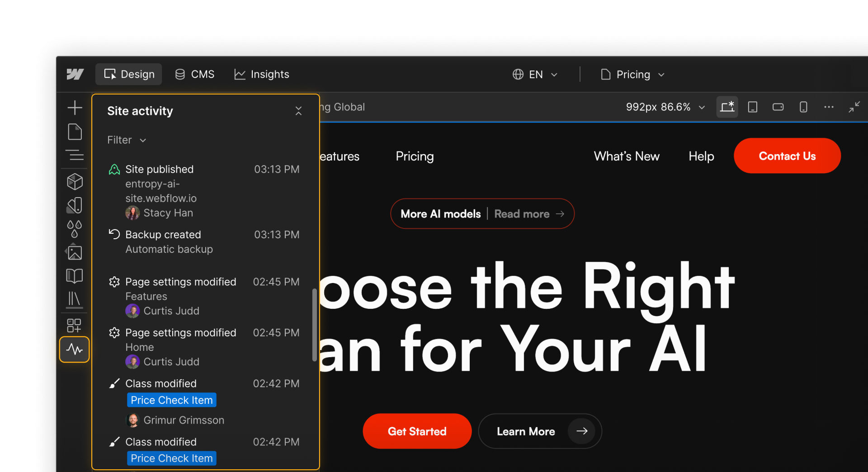
Task: Open the canvas width zoom dropdown
Action: tap(665, 107)
